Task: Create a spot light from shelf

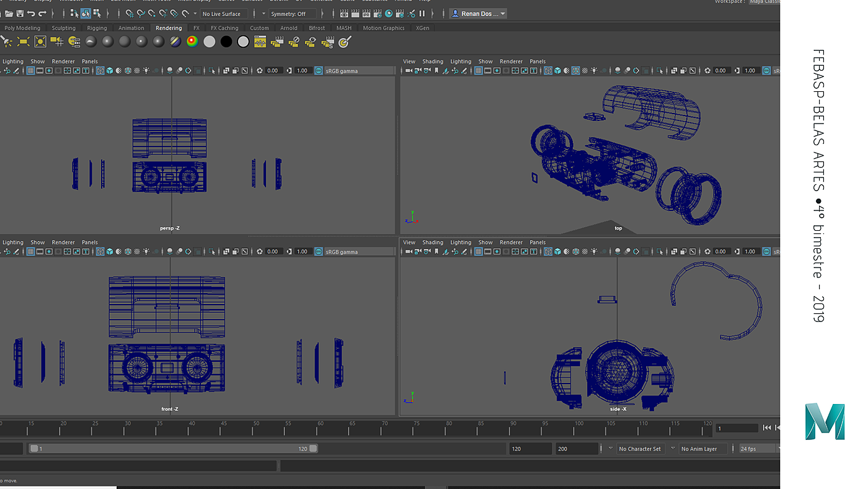Action: pyautogui.click(x=7, y=42)
